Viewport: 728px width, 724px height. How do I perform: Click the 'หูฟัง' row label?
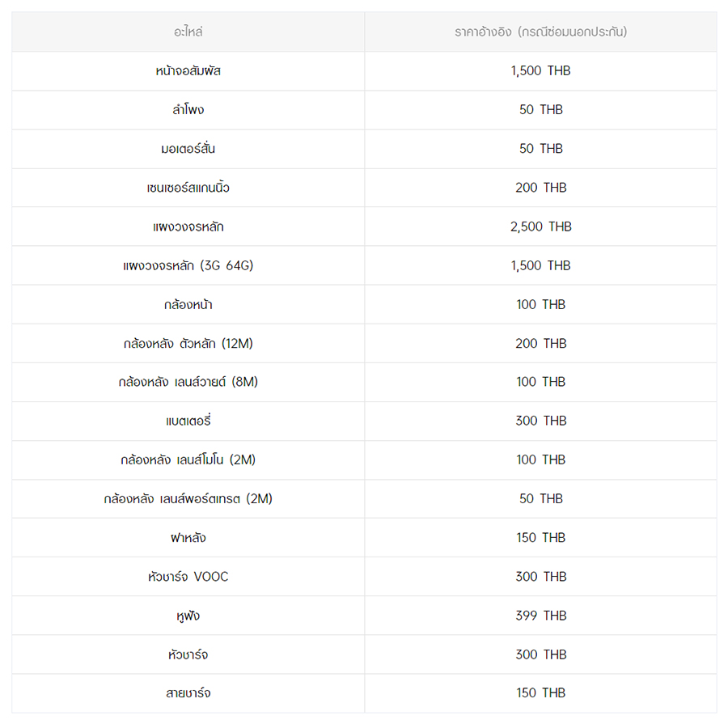coord(188,616)
